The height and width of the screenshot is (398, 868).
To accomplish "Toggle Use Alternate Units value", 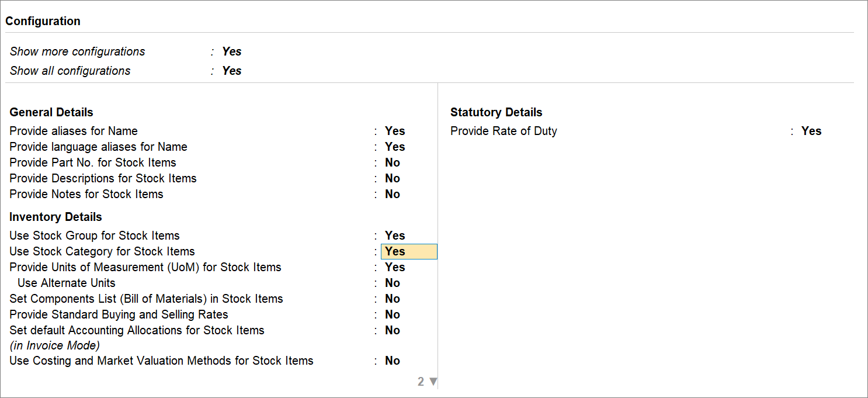I will (x=393, y=283).
